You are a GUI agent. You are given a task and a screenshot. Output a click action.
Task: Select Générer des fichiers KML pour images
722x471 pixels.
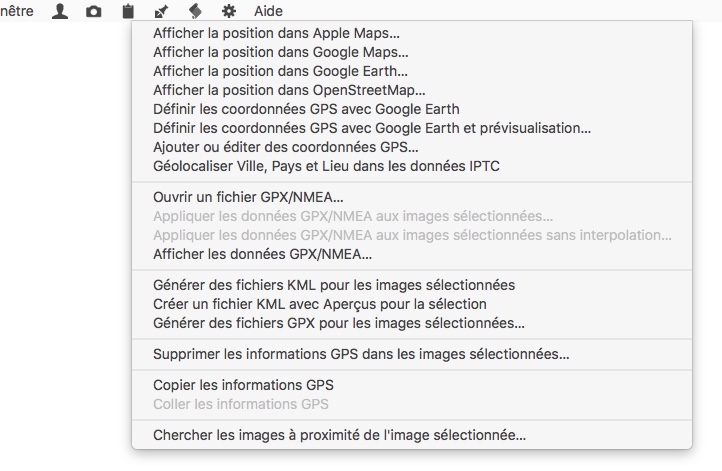(412, 285)
